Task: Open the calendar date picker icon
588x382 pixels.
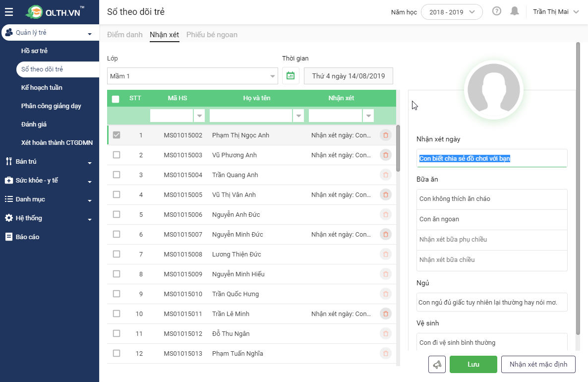Action: 291,76
